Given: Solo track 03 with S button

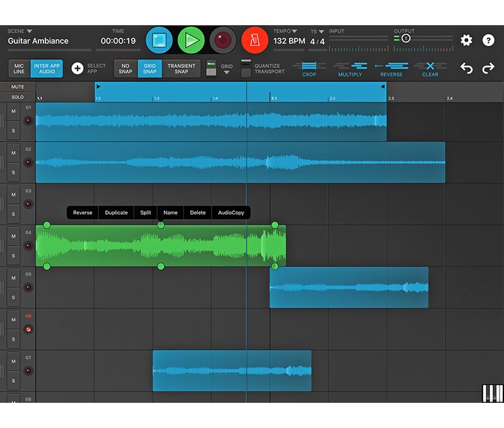Looking at the screenshot, I should click(13, 214).
